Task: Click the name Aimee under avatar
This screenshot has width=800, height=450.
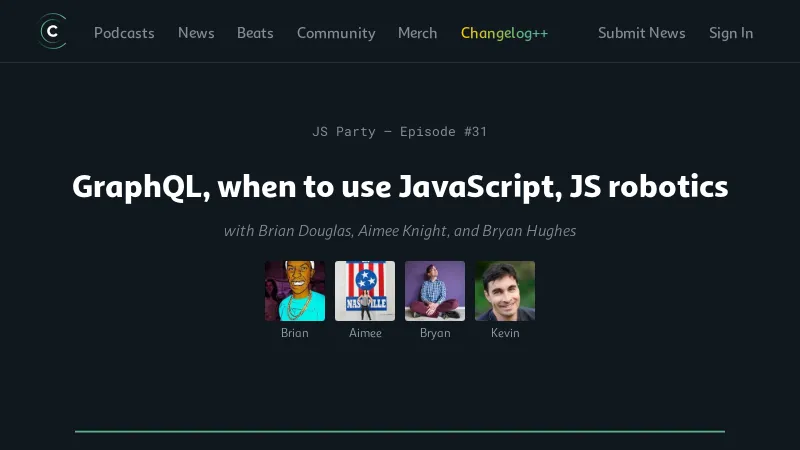Action: (365, 333)
